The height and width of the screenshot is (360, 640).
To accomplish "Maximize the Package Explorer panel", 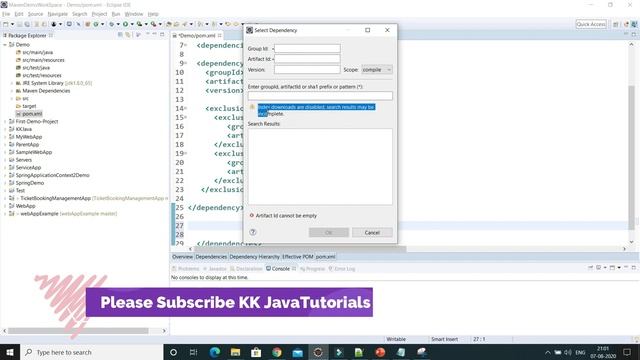I will [x=162, y=35].
